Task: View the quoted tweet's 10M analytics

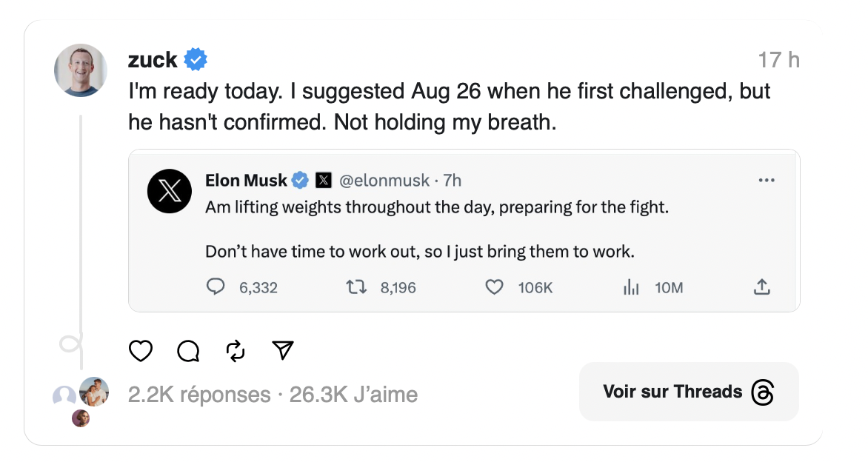Action: tap(631, 287)
